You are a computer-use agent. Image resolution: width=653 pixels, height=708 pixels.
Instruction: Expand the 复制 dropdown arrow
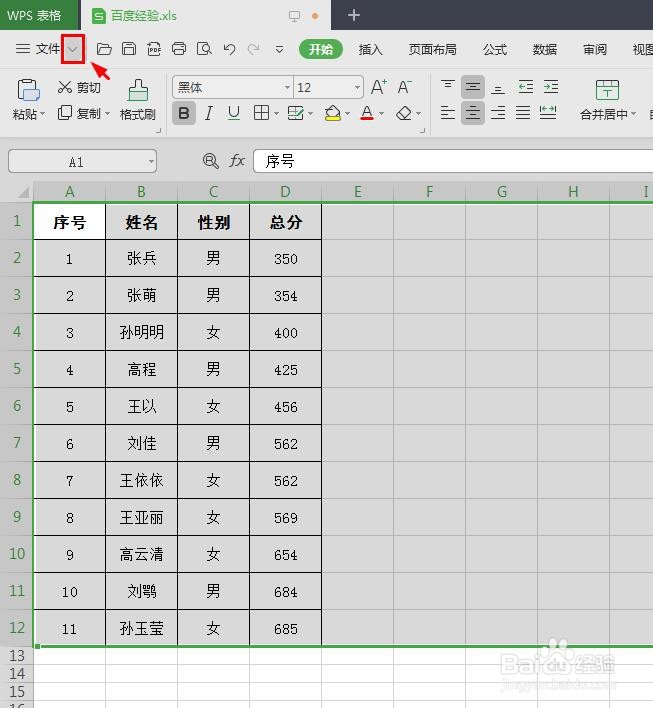[107, 114]
